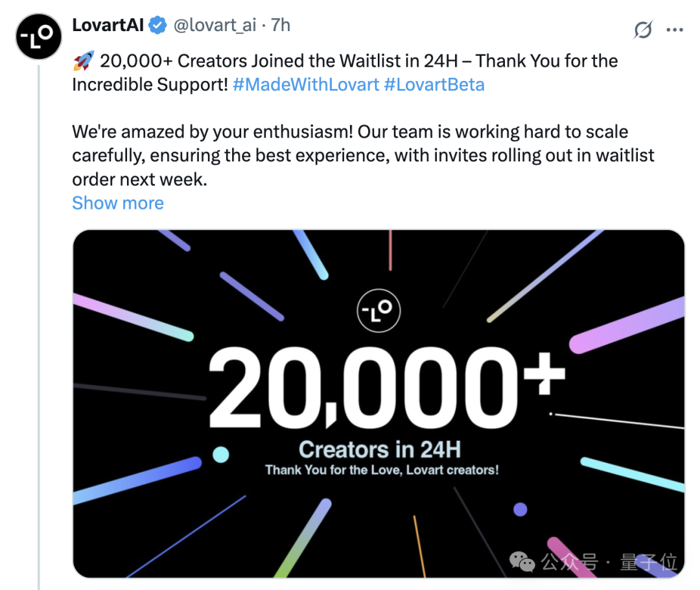Open the three-dot more options menu

675,30
